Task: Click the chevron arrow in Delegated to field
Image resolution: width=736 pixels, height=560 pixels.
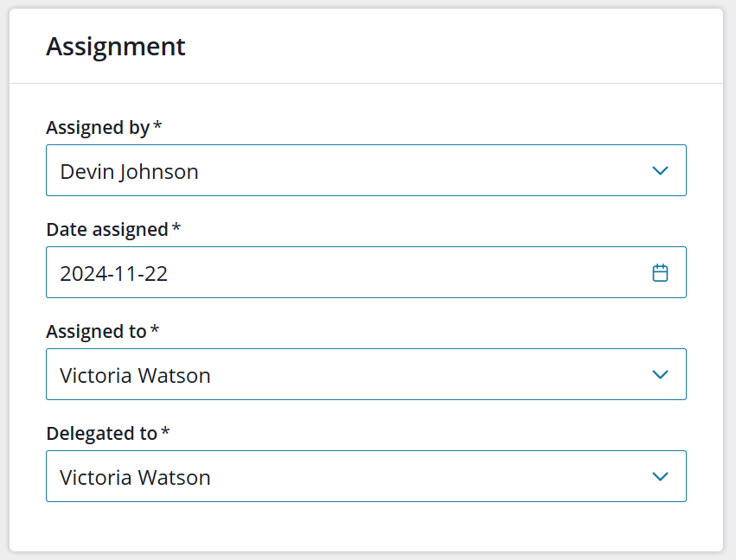Action: (x=660, y=476)
